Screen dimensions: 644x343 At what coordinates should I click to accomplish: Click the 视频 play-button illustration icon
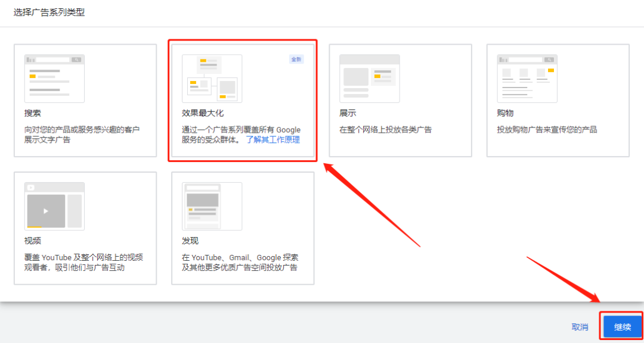(46, 211)
